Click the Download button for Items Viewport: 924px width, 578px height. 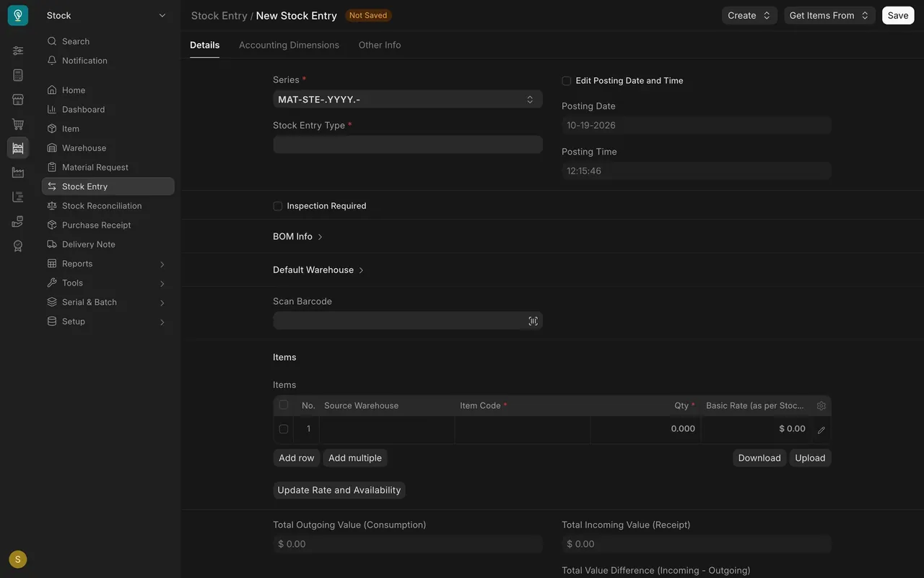[x=759, y=458]
